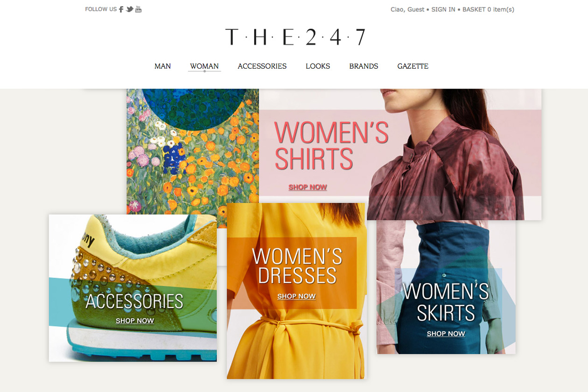
Task: Open the BRANDS menu item
Action: pyautogui.click(x=364, y=66)
